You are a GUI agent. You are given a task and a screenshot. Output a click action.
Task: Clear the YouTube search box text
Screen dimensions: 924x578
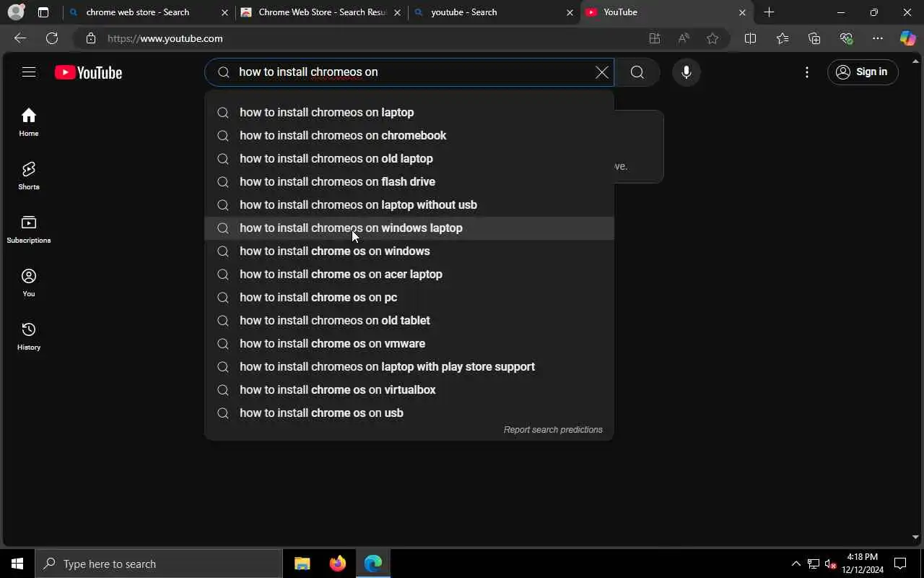pos(601,72)
